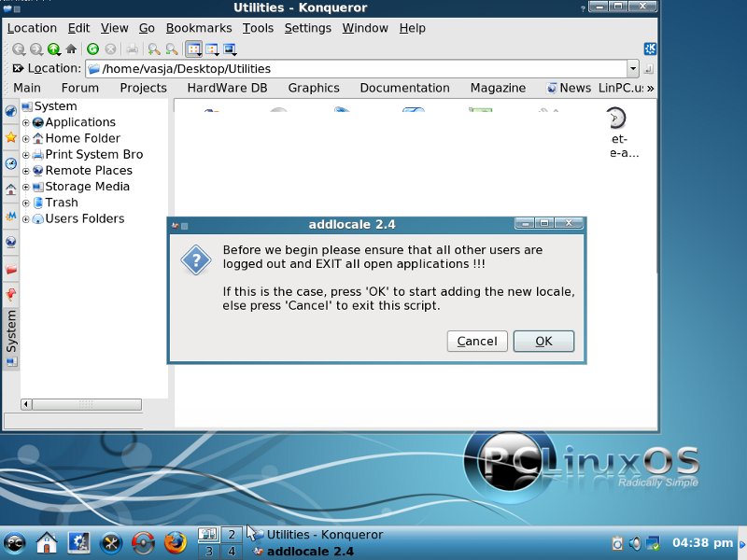Switch to virtual desktop 2 in pager

click(231, 535)
